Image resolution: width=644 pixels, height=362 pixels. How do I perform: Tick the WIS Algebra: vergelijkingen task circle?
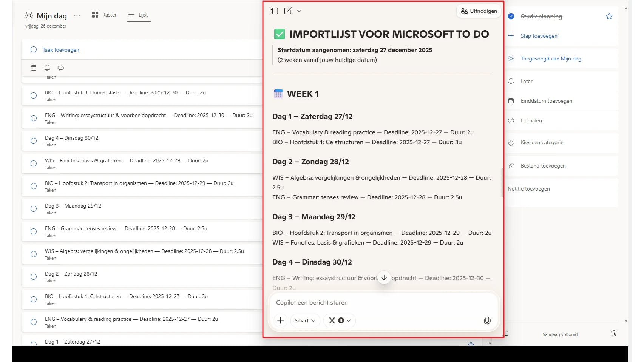point(34,254)
